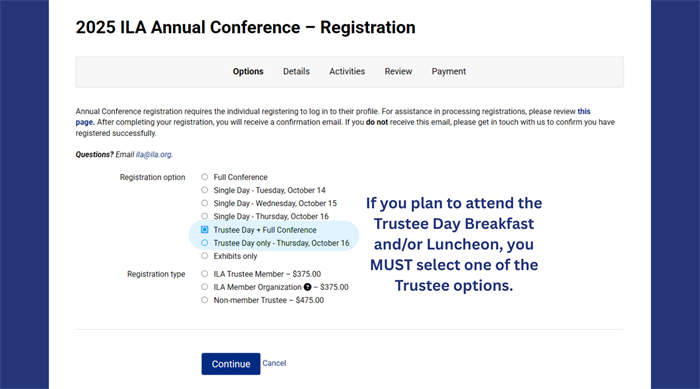Click the Cancel link
Viewport: 700px width, 389px height.
[274, 363]
